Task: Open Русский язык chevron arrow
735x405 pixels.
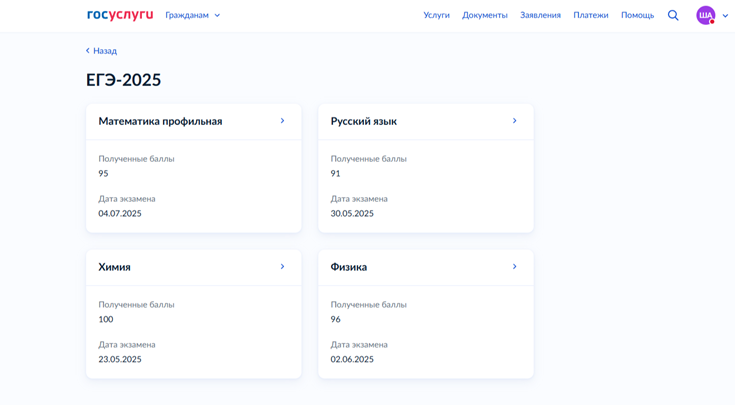Action: click(x=514, y=121)
